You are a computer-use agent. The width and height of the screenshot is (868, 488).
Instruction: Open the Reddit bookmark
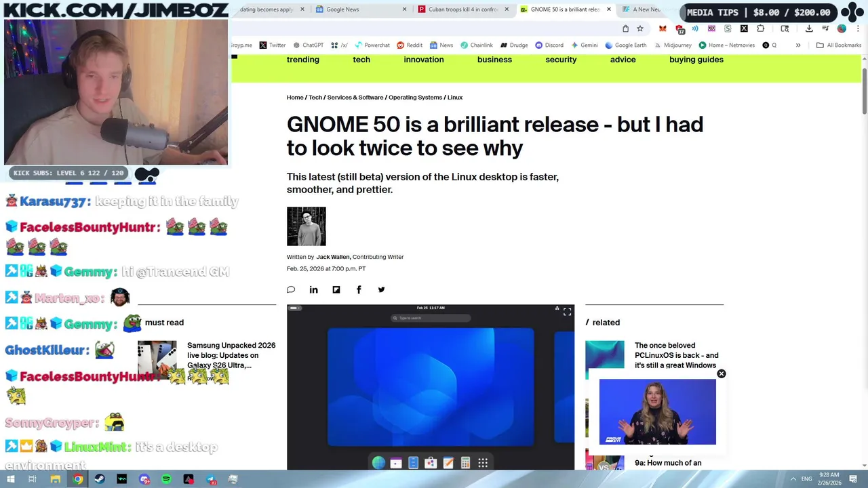point(410,45)
